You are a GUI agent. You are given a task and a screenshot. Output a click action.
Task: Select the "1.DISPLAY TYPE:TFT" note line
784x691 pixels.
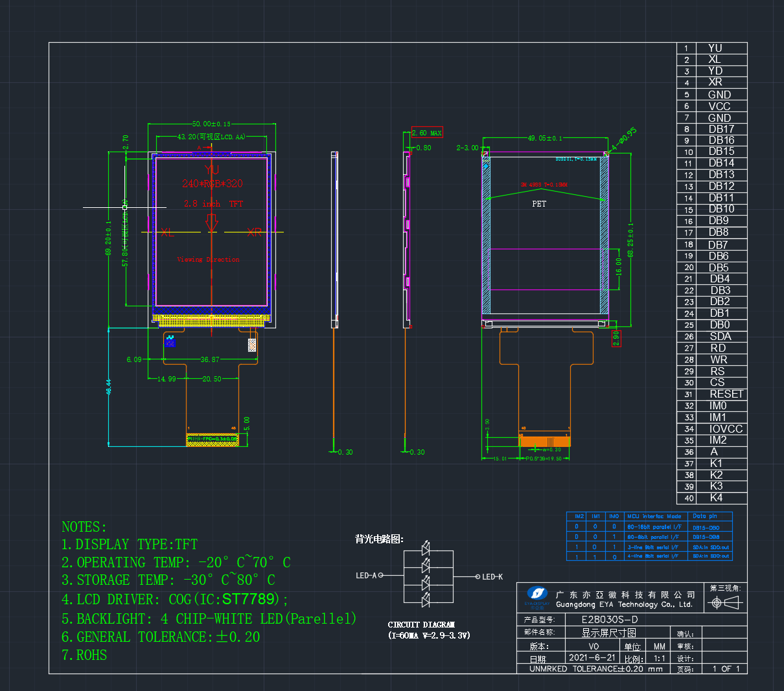pyautogui.click(x=130, y=545)
